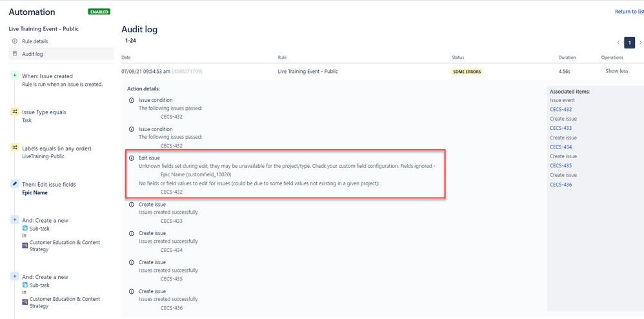Click the first Customer Education project icon

point(25,246)
